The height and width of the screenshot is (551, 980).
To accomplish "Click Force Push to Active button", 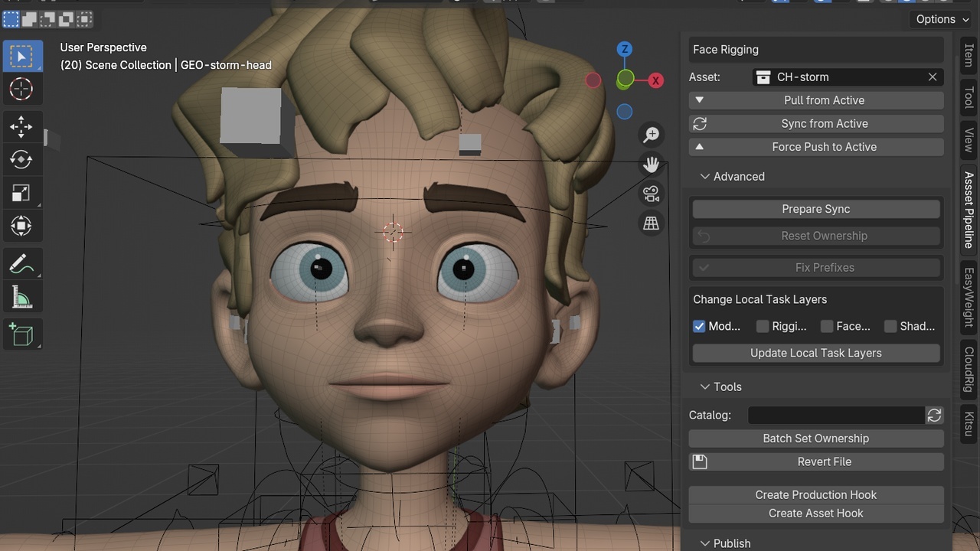I will click(816, 147).
